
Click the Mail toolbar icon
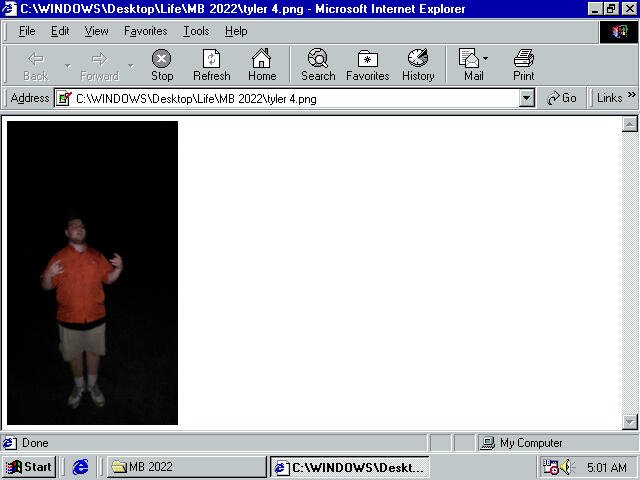tap(469, 58)
